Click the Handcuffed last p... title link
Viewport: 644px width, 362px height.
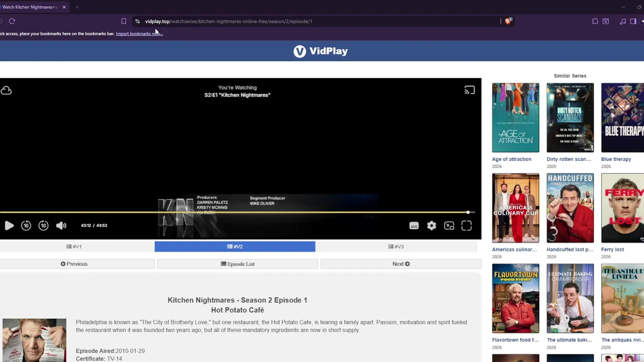point(570,250)
